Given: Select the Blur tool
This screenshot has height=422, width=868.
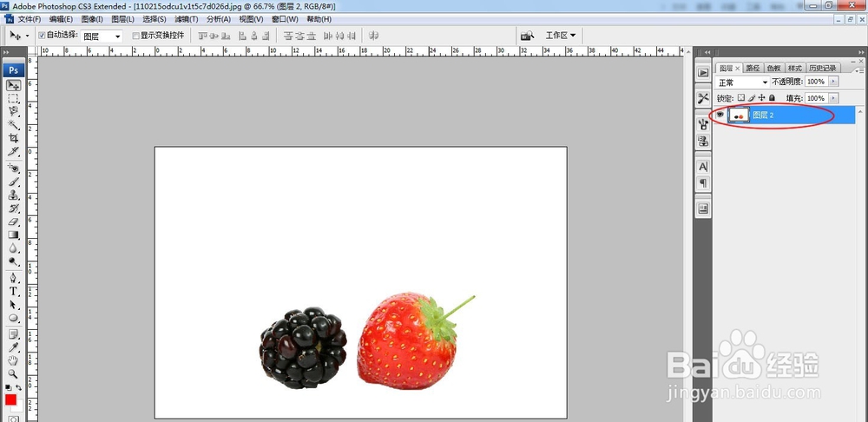Looking at the screenshot, I should coord(13,248).
